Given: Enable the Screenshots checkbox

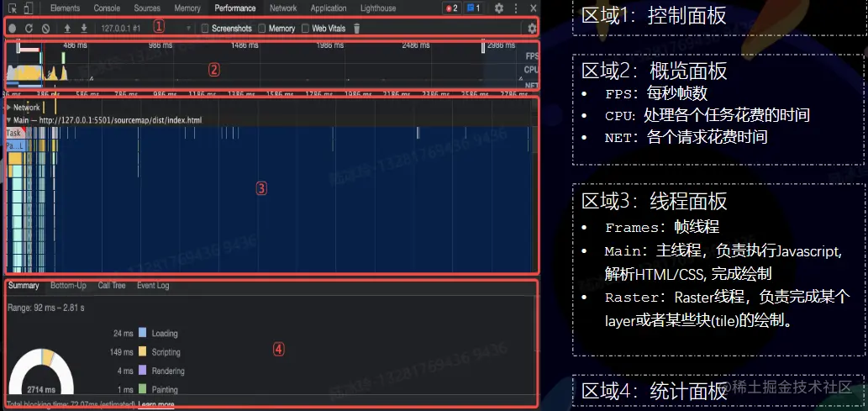Looking at the screenshot, I should tap(205, 29).
